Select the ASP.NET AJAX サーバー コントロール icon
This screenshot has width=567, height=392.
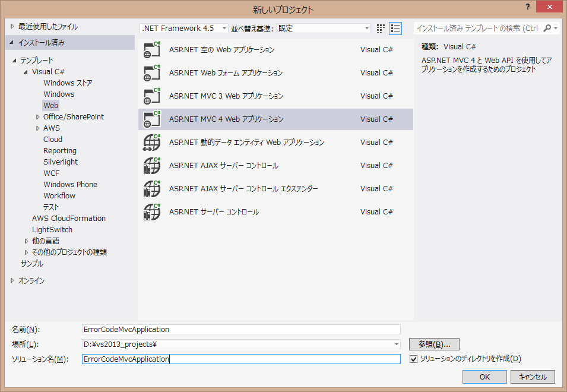tap(151, 165)
